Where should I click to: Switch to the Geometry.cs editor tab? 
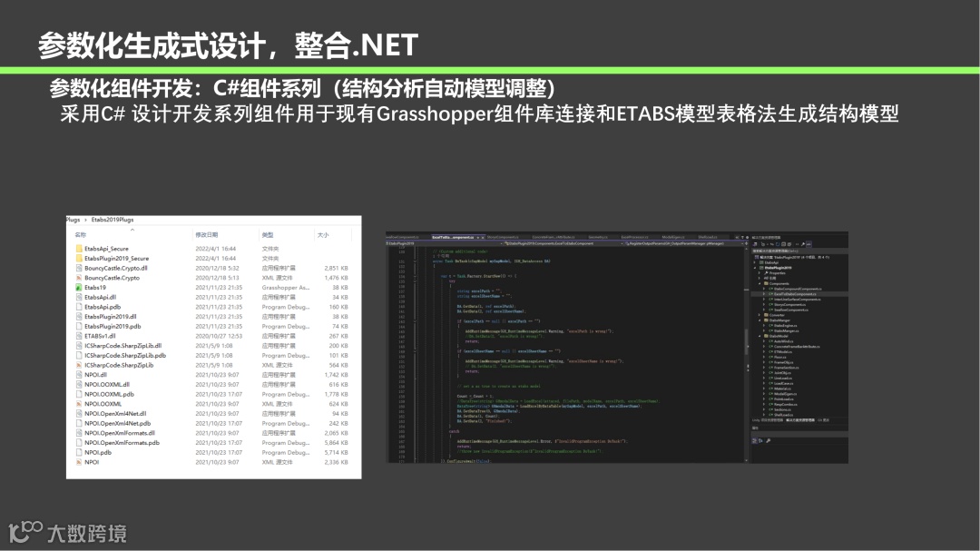click(x=598, y=237)
